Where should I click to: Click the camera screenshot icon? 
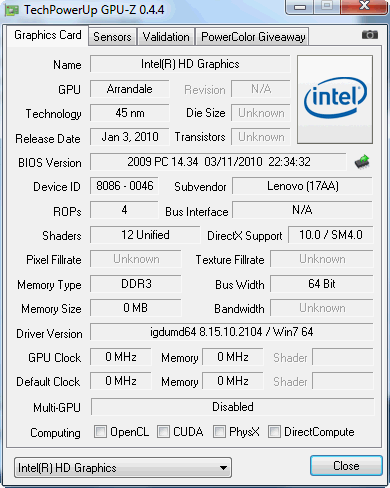370,35
